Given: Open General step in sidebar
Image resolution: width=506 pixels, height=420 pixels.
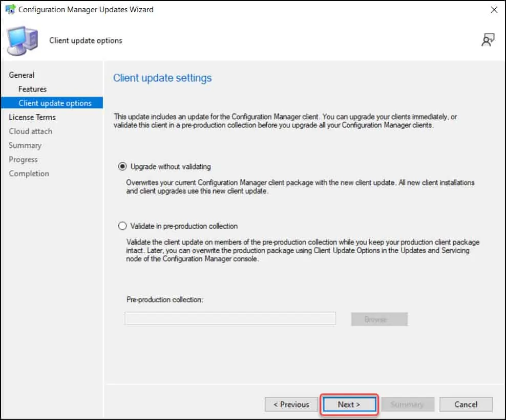Looking at the screenshot, I should [22, 75].
